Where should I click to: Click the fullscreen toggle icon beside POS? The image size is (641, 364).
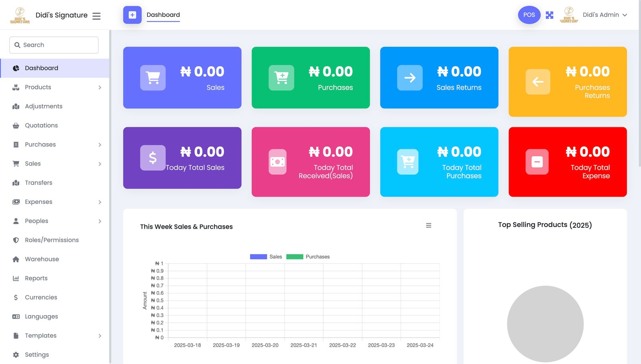549,15
